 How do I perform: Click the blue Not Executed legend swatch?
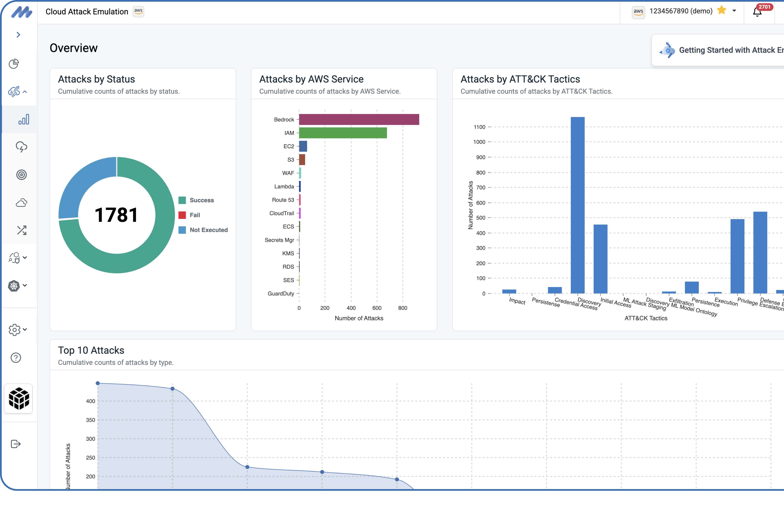click(x=182, y=230)
